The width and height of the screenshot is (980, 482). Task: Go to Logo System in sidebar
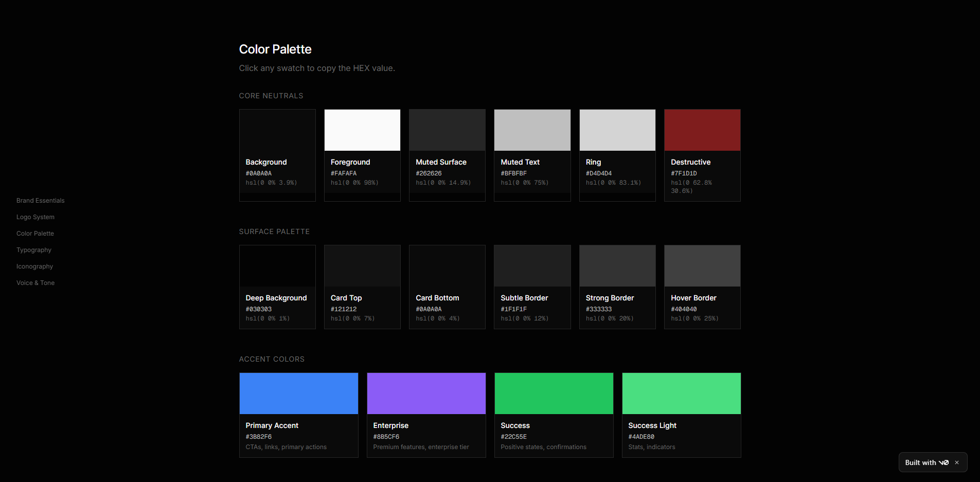pos(35,217)
